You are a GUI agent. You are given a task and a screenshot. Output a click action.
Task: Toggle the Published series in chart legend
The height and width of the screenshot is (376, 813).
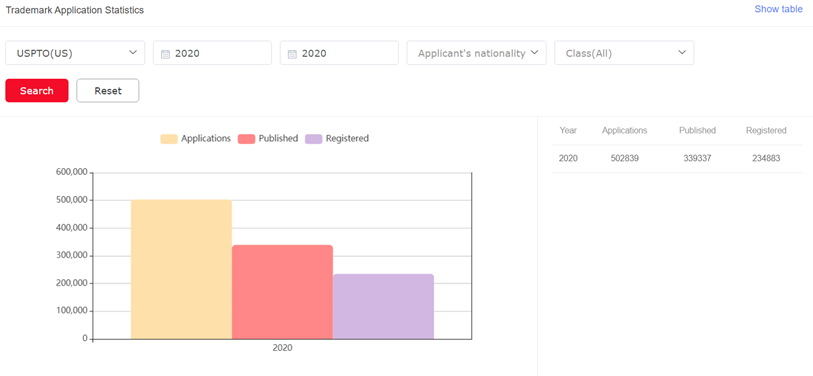(268, 138)
